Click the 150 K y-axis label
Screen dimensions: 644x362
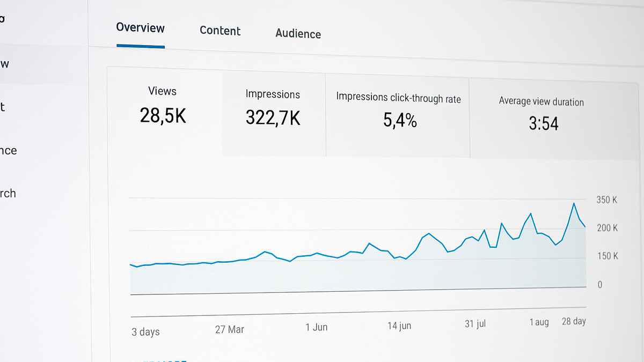[608, 256]
